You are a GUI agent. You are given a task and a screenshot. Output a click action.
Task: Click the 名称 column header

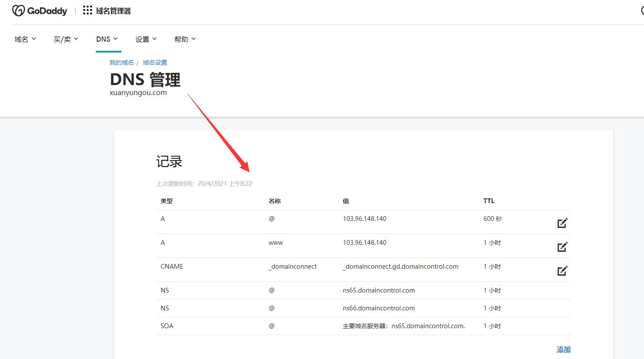pyautogui.click(x=275, y=201)
